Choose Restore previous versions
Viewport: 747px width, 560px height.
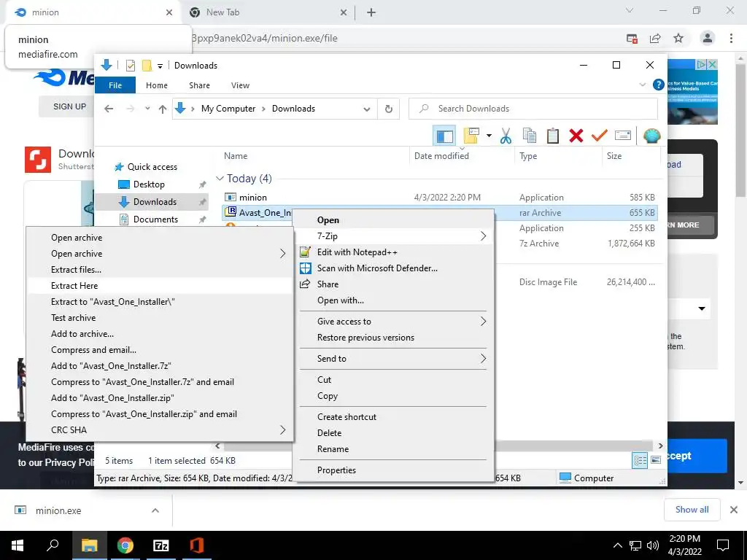[x=393, y=338]
